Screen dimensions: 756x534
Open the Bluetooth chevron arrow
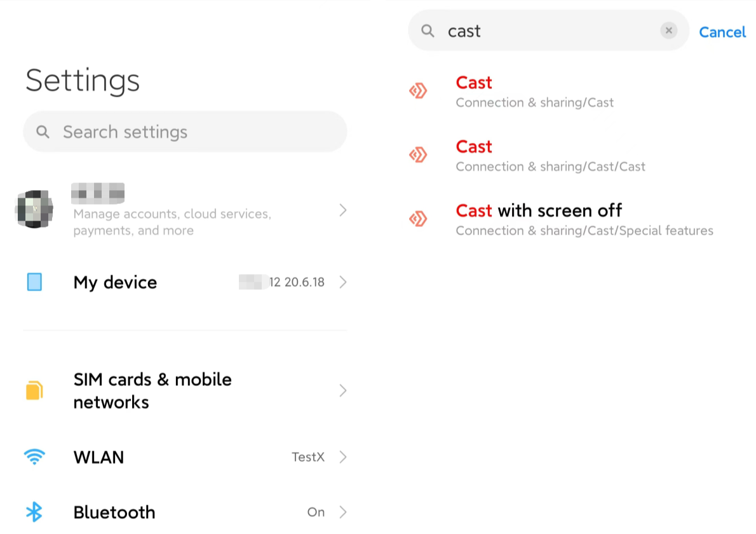[343, 512]
